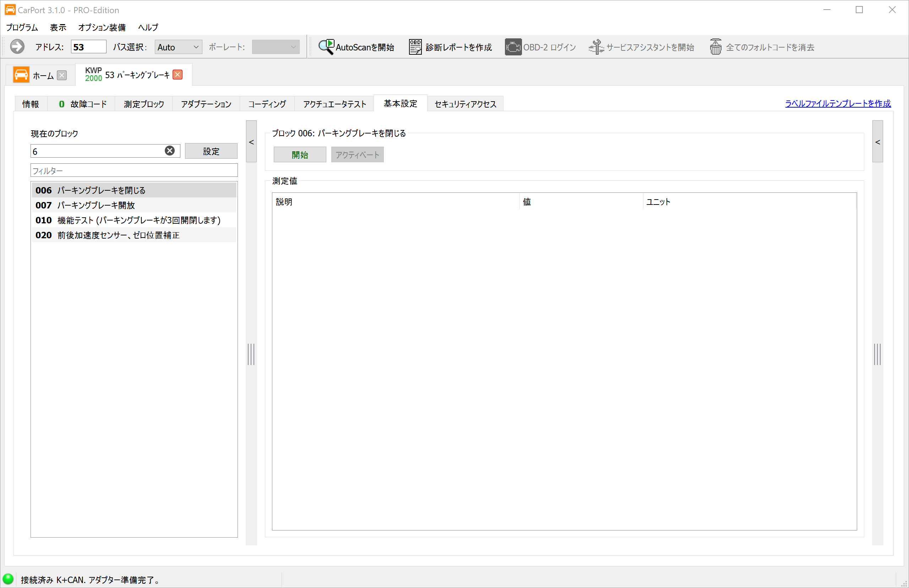Expand the right side panel with <
Viewport: 909px width, 588px height.
point(877,142)
